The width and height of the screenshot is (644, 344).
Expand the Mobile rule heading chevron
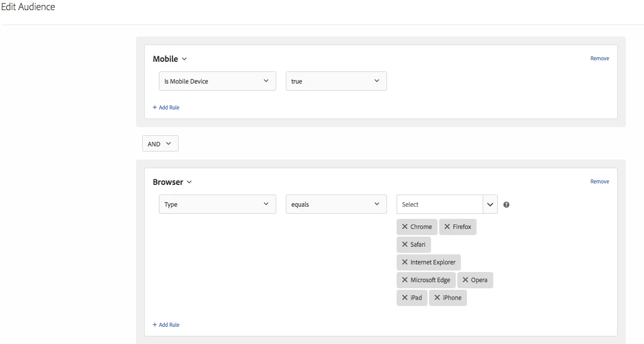pos(184,59)
